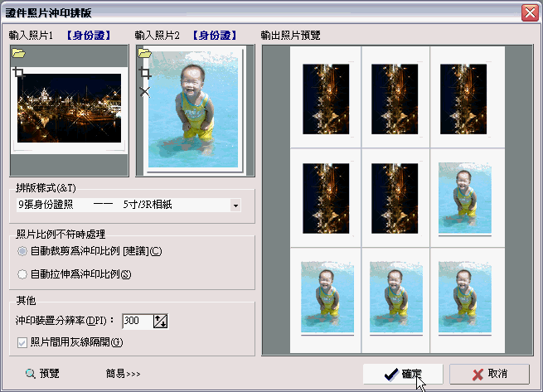
Task: Click bottom-right baby photo in output preview
Action: coord(465,298)
